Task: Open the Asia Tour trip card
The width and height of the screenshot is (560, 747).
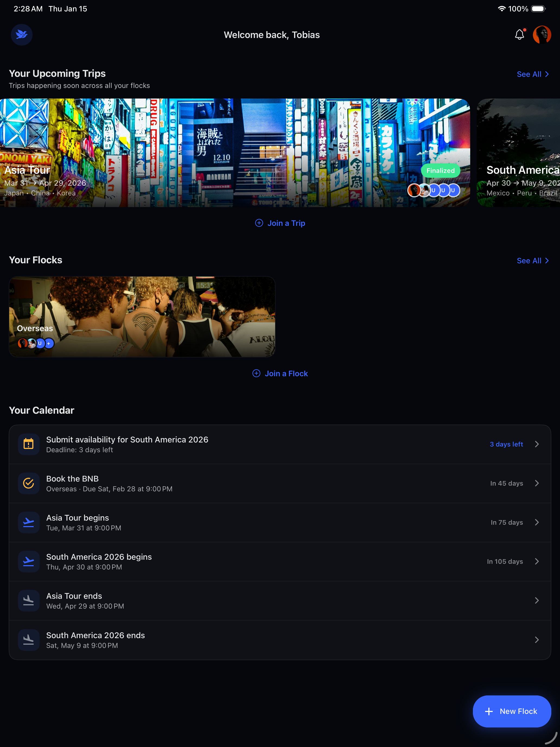Action: point(235,153)
